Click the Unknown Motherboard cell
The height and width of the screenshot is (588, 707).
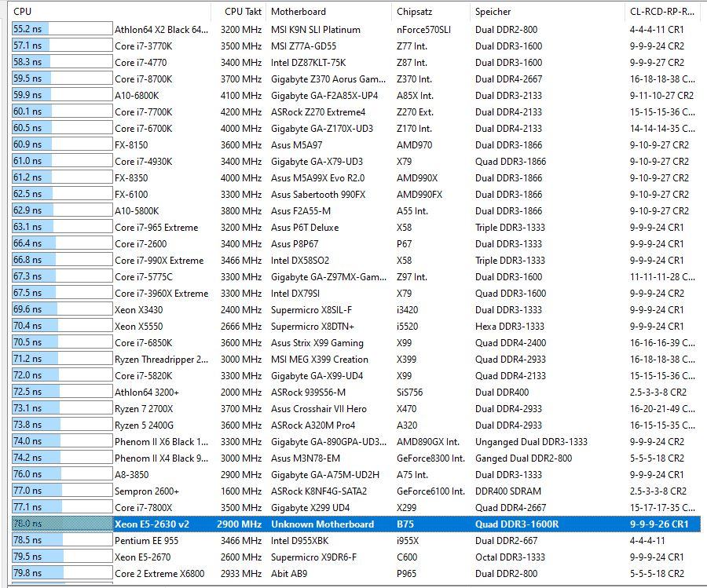tap(322, 524)
